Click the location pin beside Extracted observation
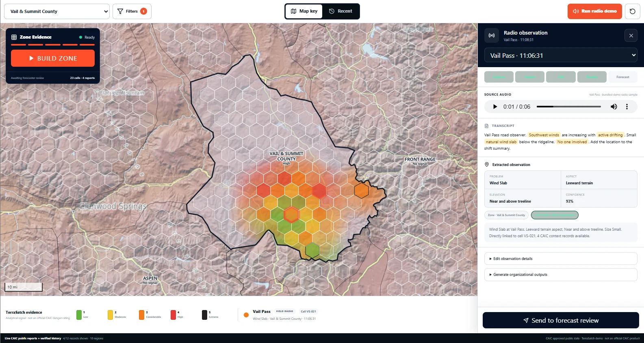This screenshot has width=644, height=343. tap(487, 164)
